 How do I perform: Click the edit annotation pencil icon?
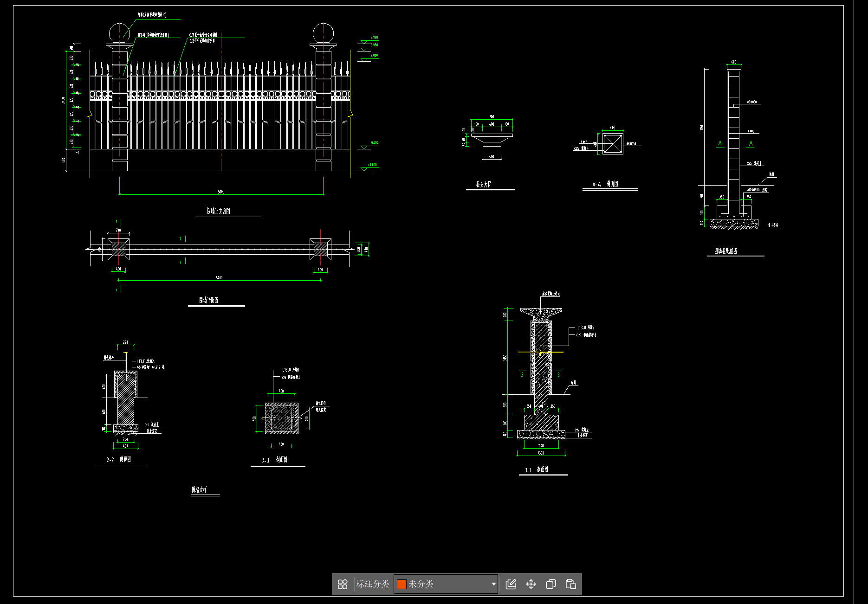tap(511, 584)
